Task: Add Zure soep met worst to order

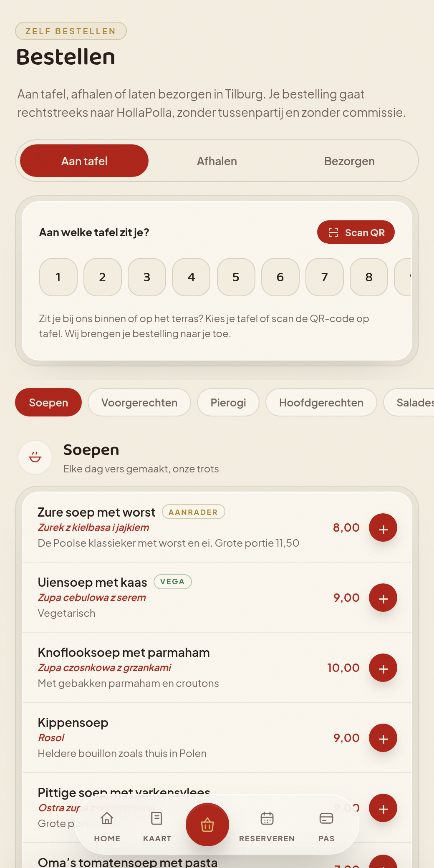Action: (383, 527)
